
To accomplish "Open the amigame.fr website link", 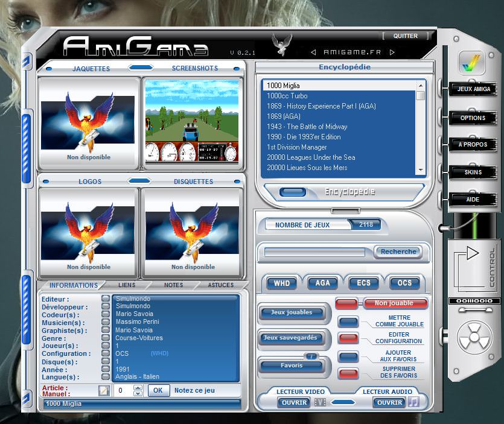I will tap(352, 52).
